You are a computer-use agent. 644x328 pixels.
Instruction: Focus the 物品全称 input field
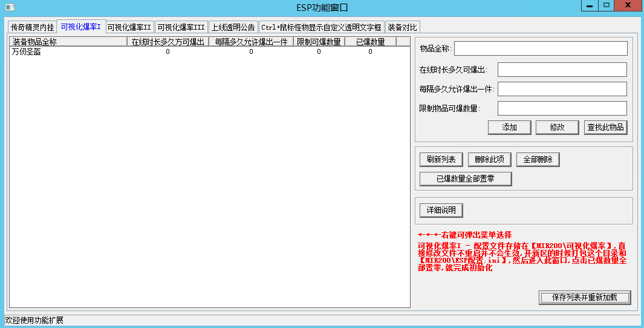(541, 48)
